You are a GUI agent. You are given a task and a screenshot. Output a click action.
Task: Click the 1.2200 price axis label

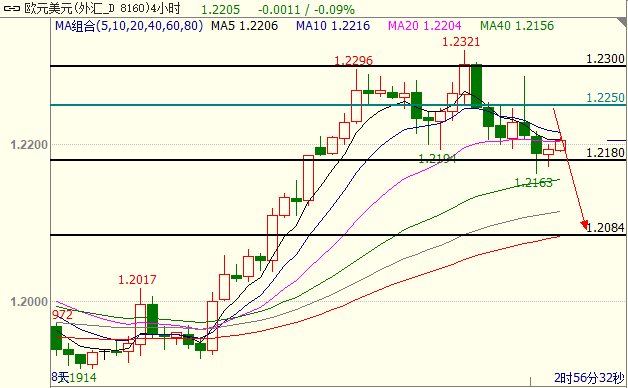(x=28, y=145)
